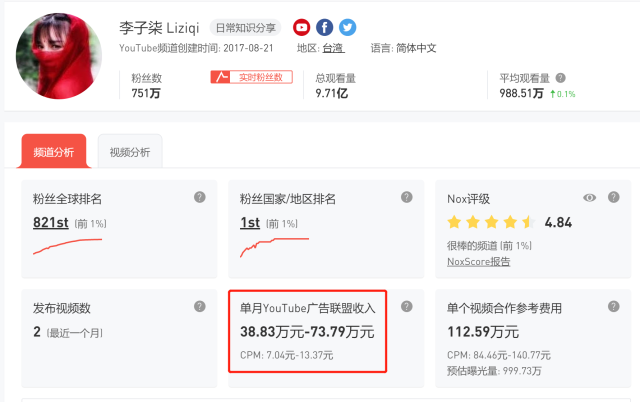
Task: Click help icon on 单月YouTube广告联盟收入 card
Action: tap(406, 306)
